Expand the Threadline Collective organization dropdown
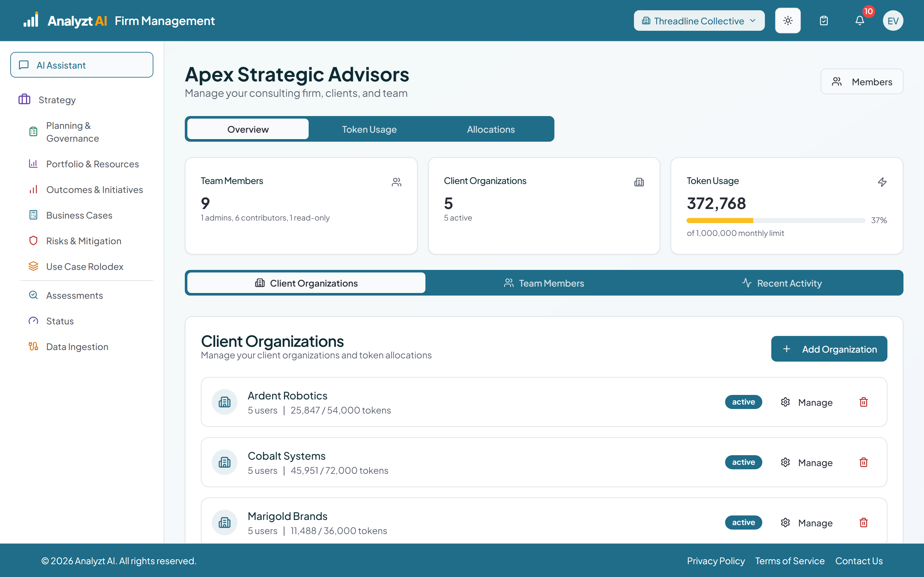Screen dimensions: 924x577 tap(699, 21)
